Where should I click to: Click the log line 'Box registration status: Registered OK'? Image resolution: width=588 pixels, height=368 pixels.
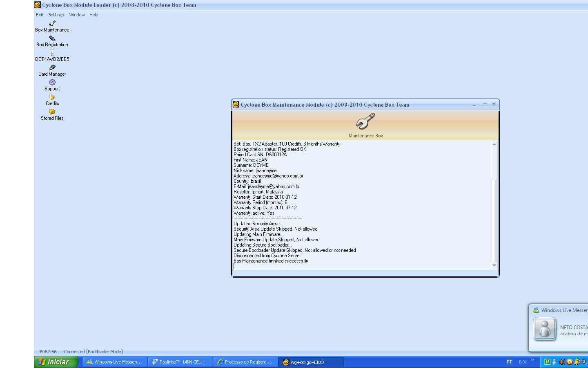tap(270, 149)
